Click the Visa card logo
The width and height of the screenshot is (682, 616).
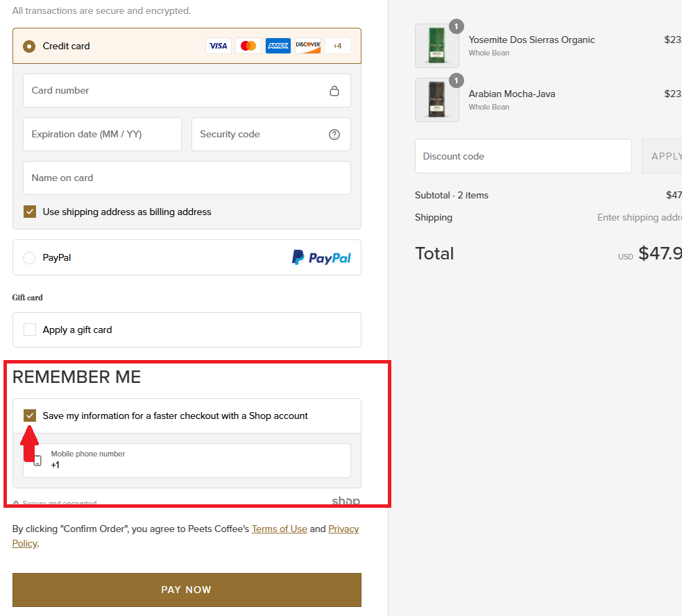coord(219,46)
